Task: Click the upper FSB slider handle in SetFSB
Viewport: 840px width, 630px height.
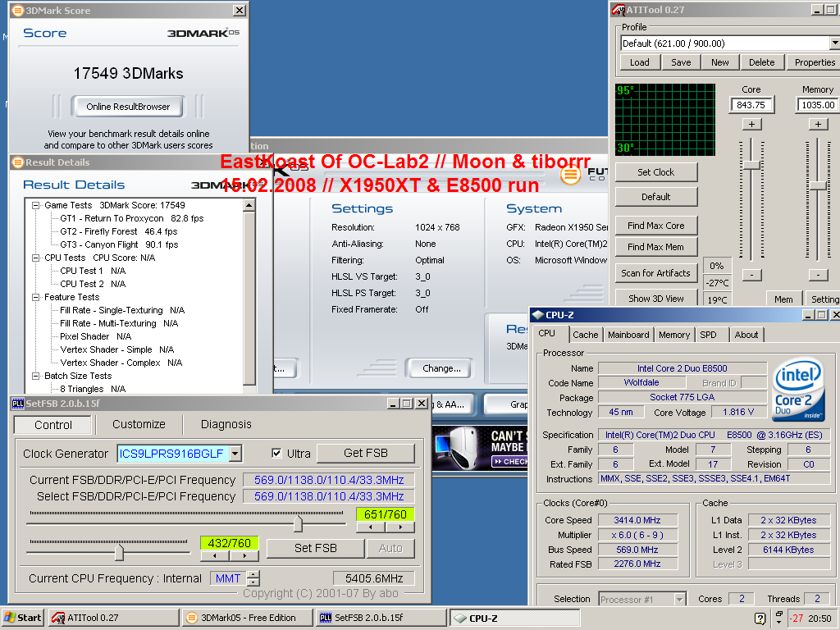Action: [298, 523]
